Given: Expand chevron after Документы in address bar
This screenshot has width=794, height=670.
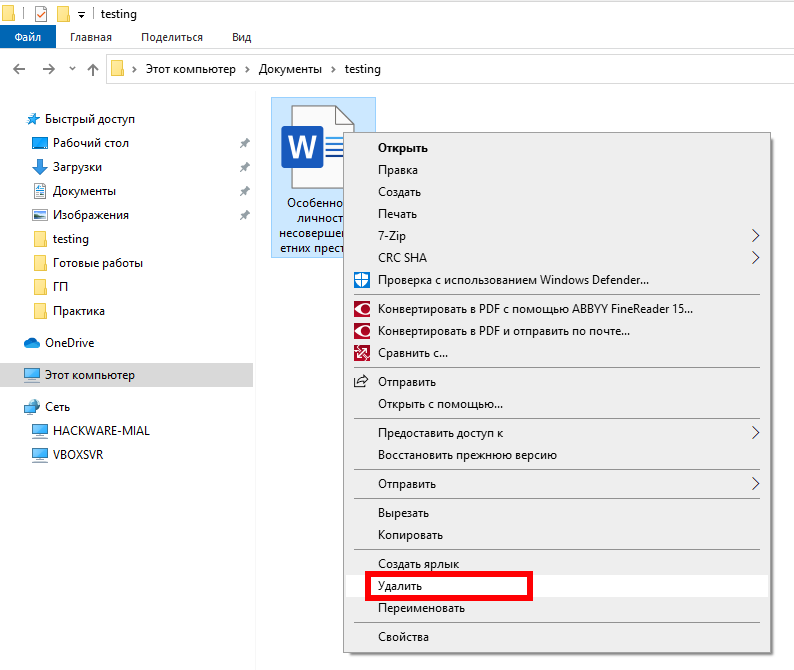Looking at the screenshot, I should [x=333, y=69].
